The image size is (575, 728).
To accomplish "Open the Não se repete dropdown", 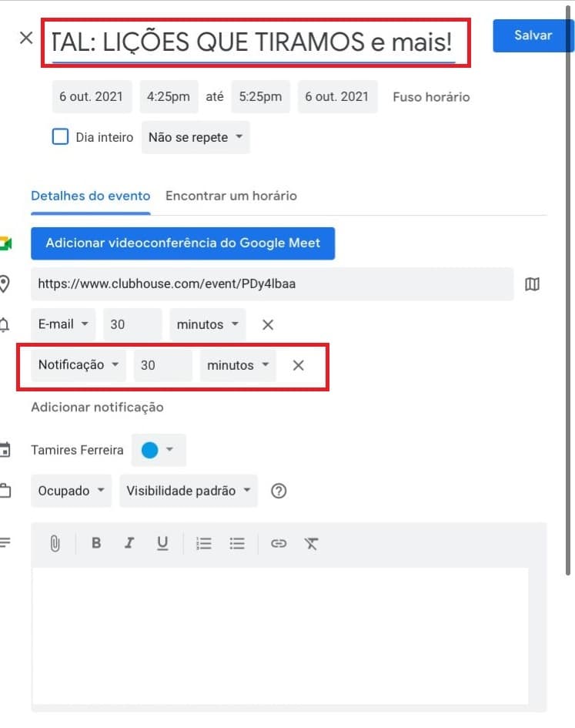I will pyautogui.click(x=196, y=137).
